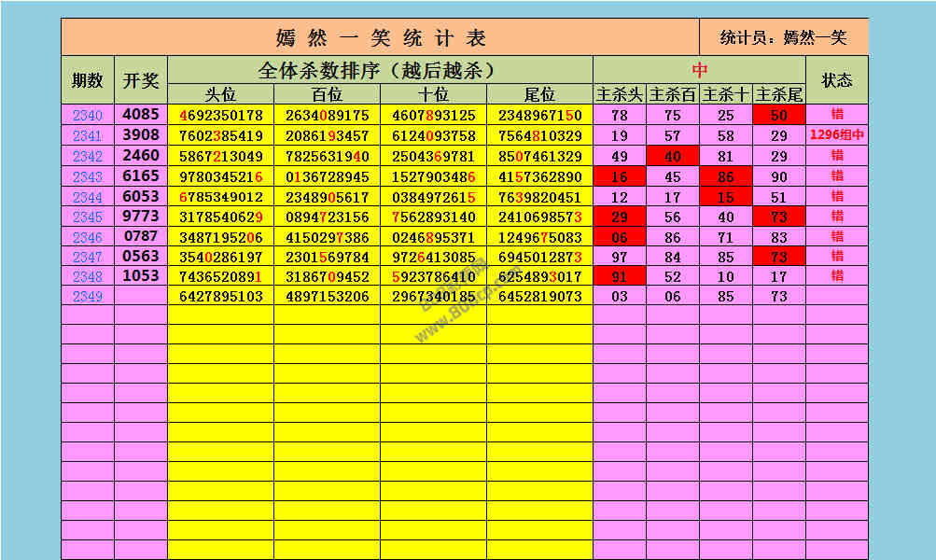Click the period 2343 link
The image size is (936, 560).
(87, 176)
